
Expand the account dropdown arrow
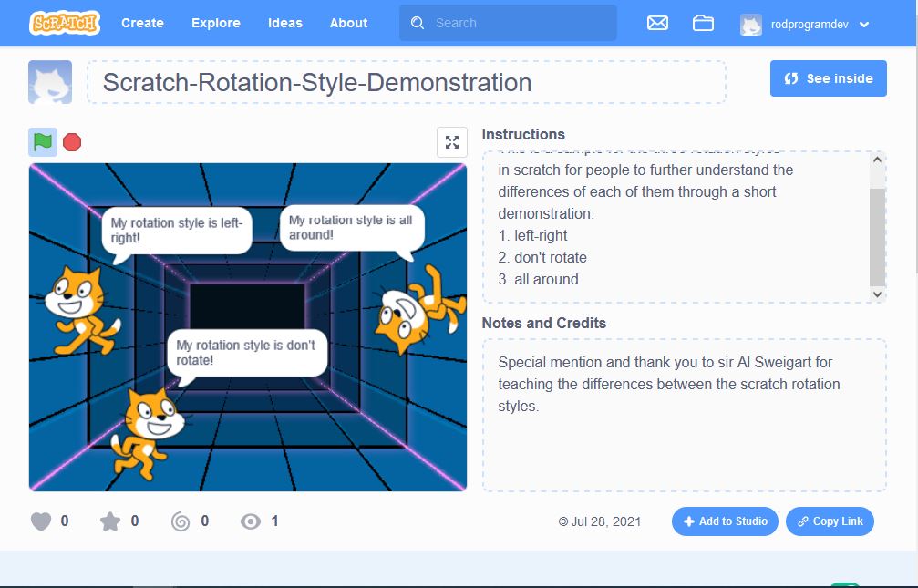(x=864, y=25)
